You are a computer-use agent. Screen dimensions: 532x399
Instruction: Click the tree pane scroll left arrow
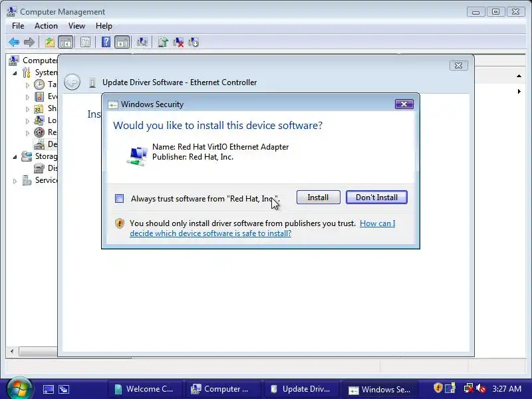coord(12,351)
